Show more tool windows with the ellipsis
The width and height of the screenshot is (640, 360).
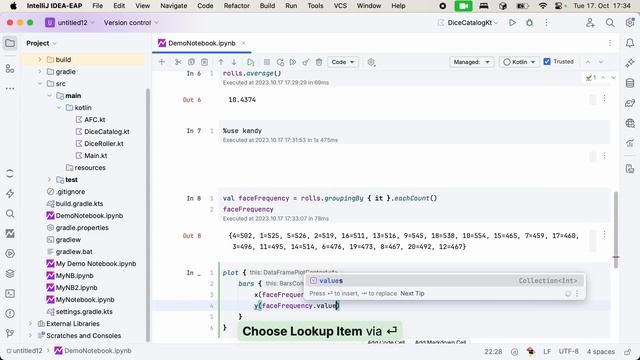click(10, 89)
